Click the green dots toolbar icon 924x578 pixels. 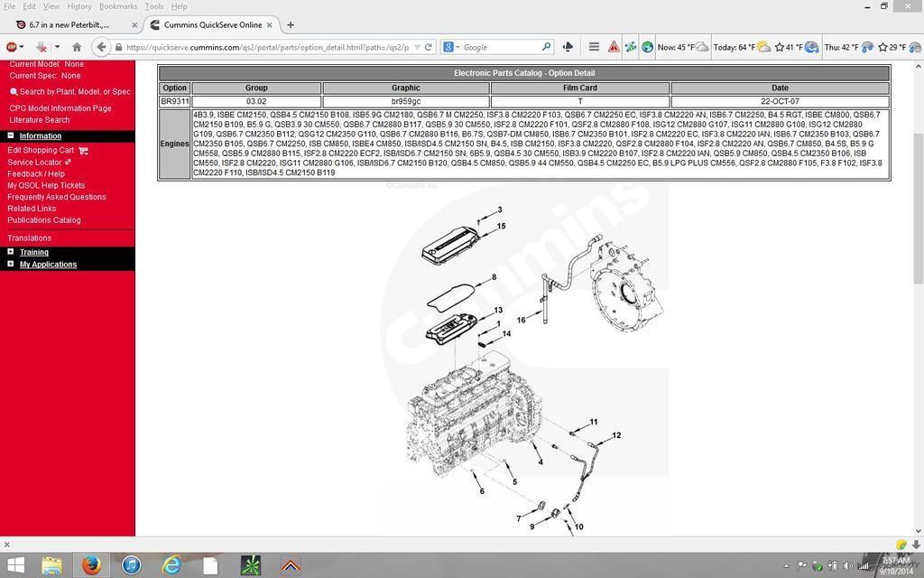pyautogui.click(x=630, y=47)
